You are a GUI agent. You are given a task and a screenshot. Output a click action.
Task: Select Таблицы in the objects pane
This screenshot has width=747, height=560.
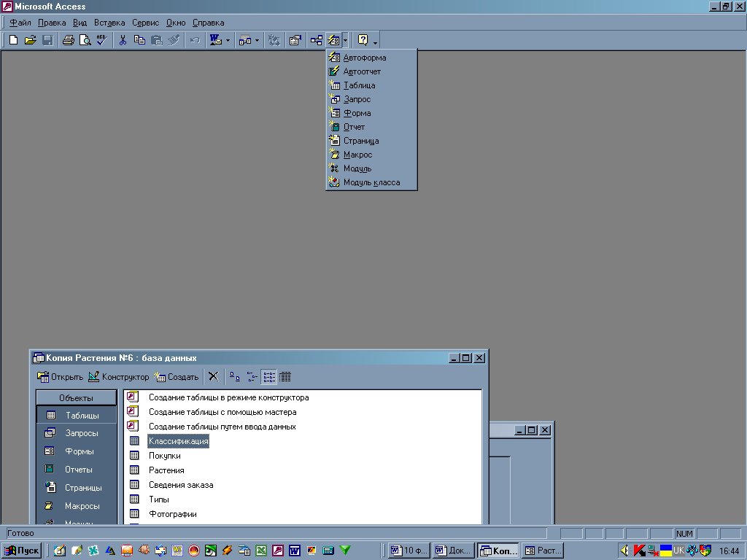(x=76, y=415)
